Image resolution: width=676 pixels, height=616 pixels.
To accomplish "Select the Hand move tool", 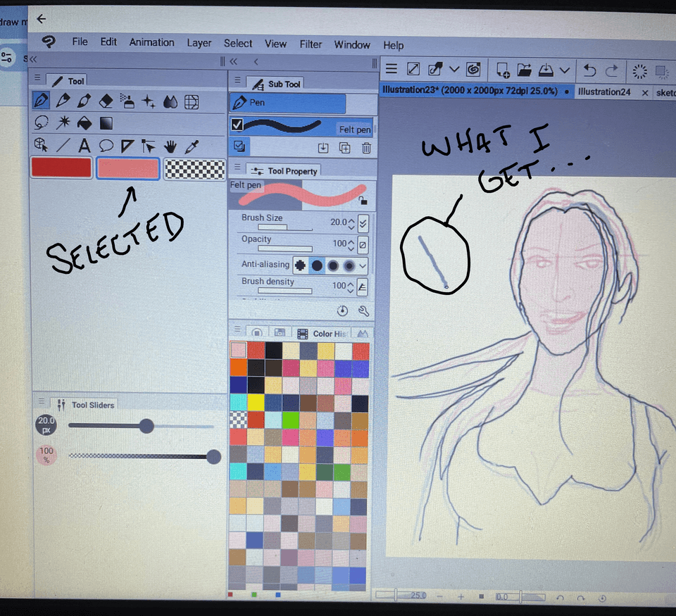I will [170, 146].
